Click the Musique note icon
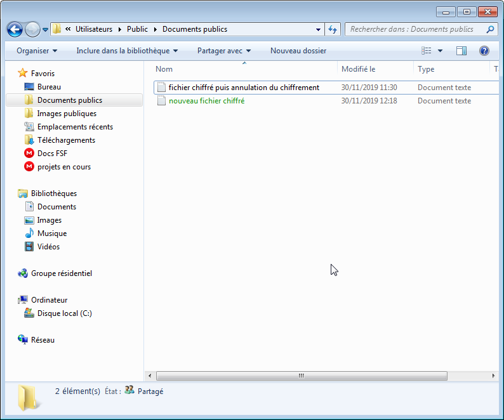This screenshot has height=420, width=504. (x=29, y=233)
